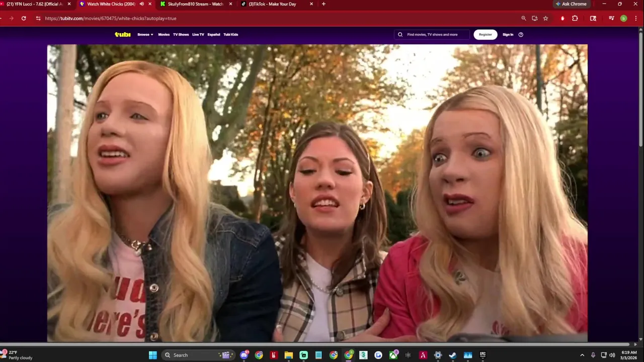Image resolution: width=644 pixels, height=362 pixels.
Task: Close the Watch White Chicks tab
Action: pos(150,4)
